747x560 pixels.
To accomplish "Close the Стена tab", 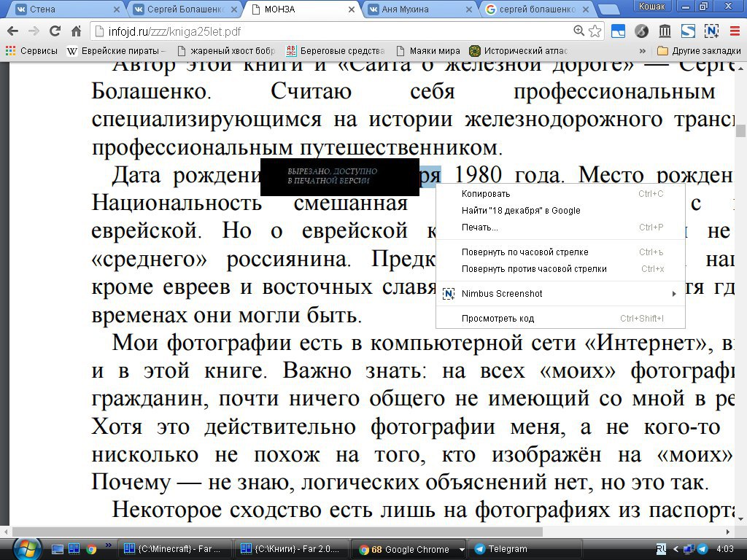I will pos(117,9).
